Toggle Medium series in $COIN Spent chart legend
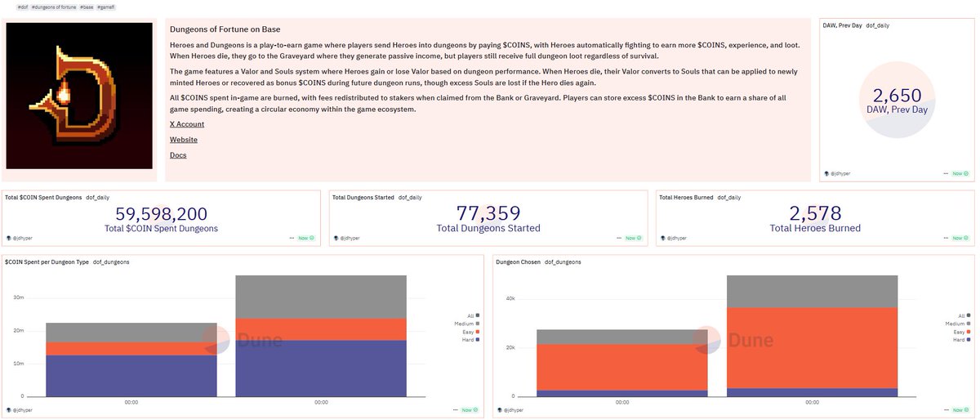The height and width of the screenshot is (420, 980). click(465, 324)
